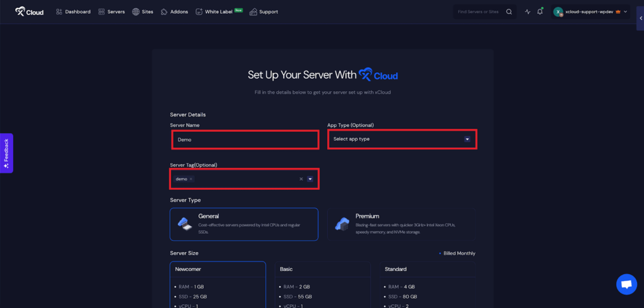This screenshot has height=308, width=644.
Task: Open the live chat bubble
Action: [626, 284]
